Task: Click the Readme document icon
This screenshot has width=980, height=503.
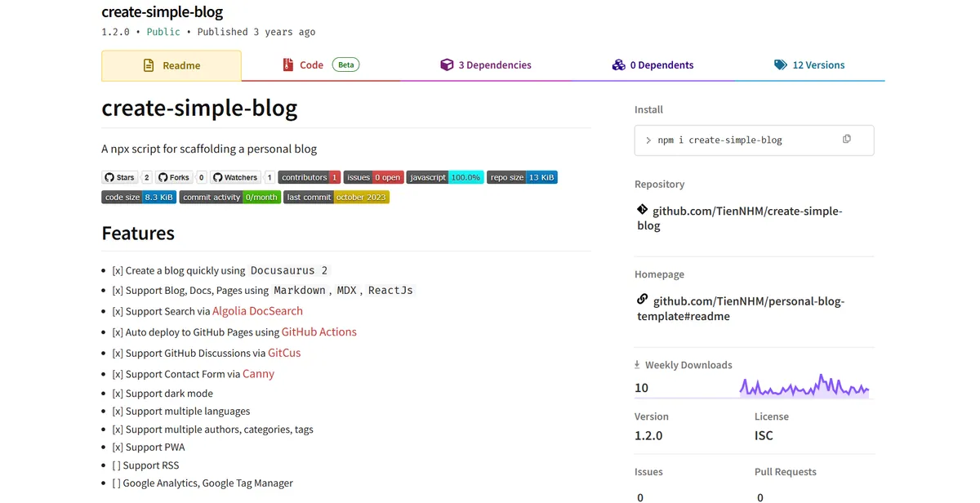Action: (149, 65)
